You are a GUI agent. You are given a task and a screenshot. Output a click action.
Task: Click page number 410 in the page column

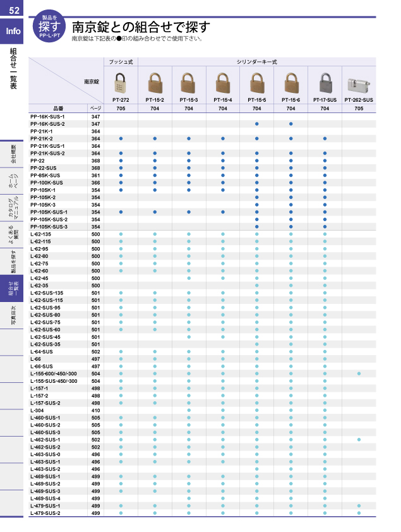[x=96, y=410]
